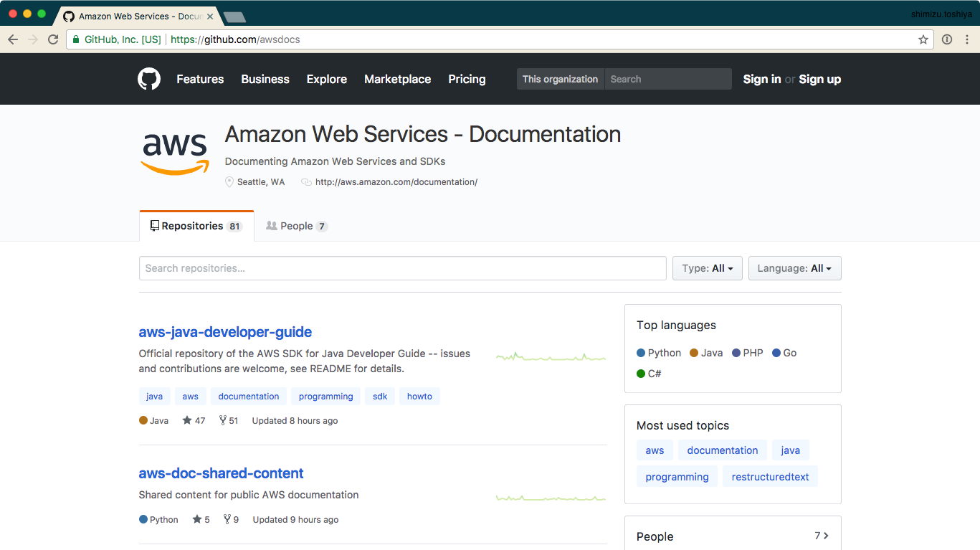Click the padlock icon in the address bar
Viewport: 980px width, 550px height.
click(x=75, y=40)
